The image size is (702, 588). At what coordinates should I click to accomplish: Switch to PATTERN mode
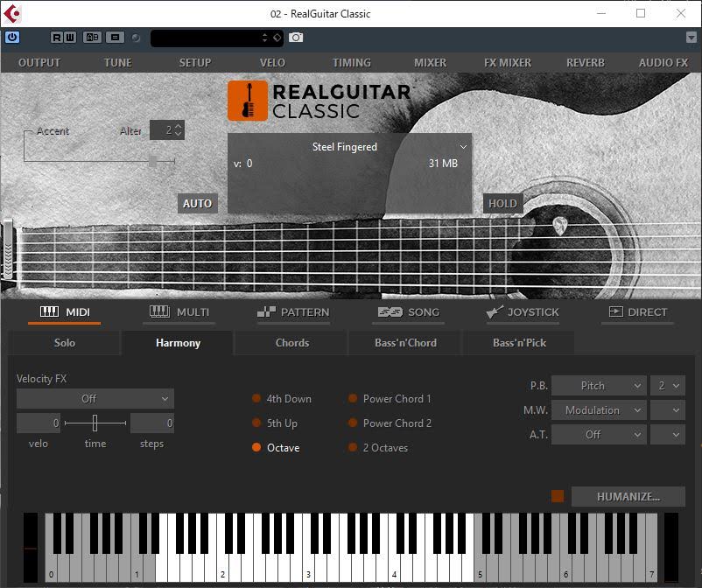point(293,312)
